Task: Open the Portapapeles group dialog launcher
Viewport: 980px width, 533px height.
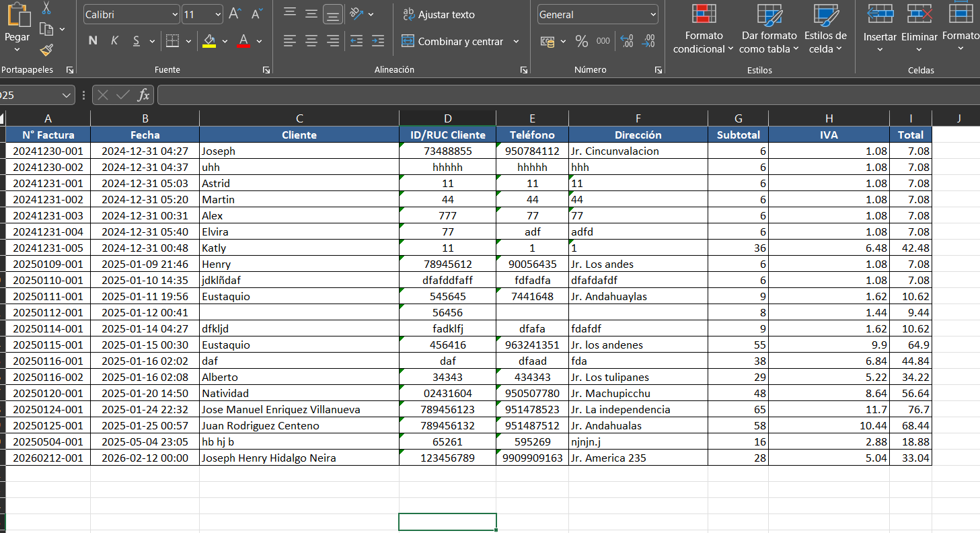Action: [x=69, y=69]
